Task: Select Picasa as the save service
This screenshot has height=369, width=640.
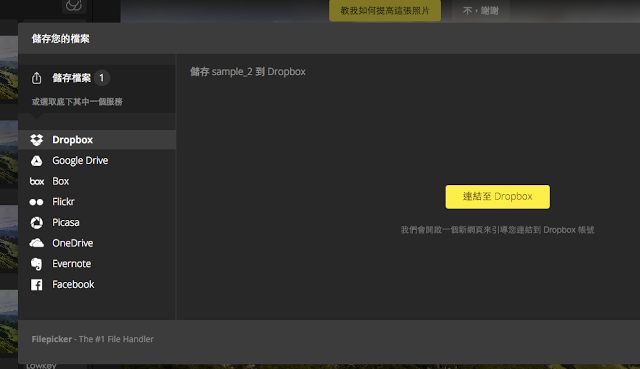Action: 97,222
